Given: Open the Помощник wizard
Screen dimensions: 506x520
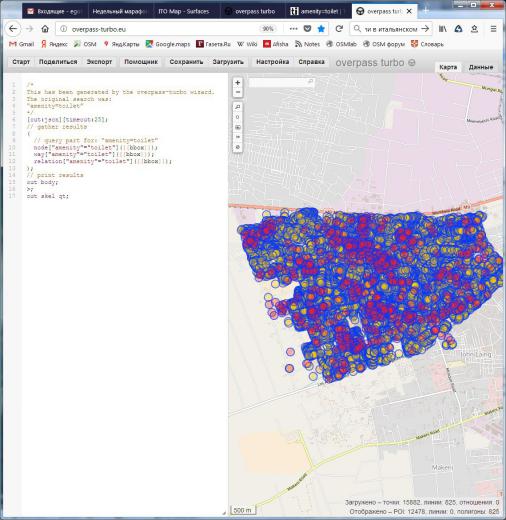Looking at the screenshot, I should (x=141, y=62).
